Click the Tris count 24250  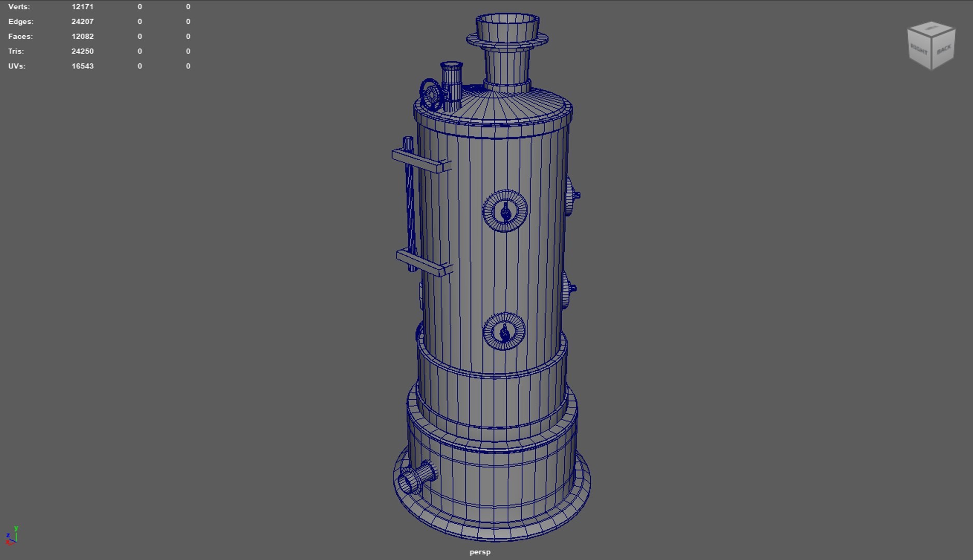point(82,51)
